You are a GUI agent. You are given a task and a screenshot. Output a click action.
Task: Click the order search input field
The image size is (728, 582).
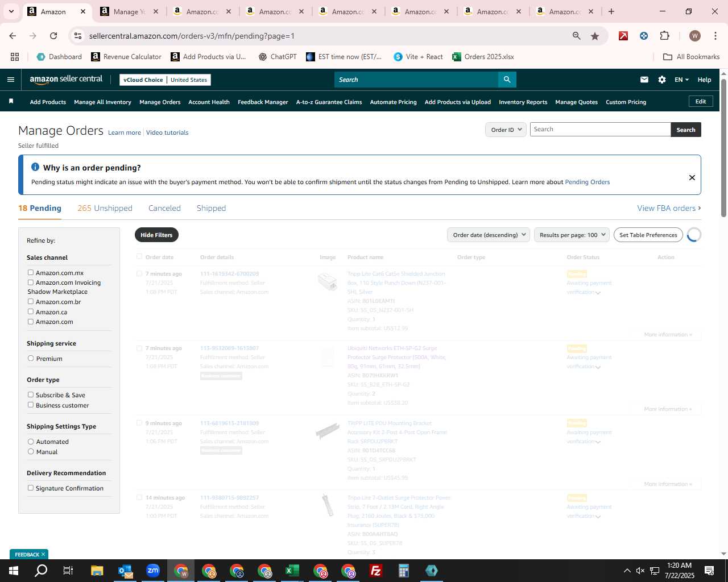click(600, 129)
